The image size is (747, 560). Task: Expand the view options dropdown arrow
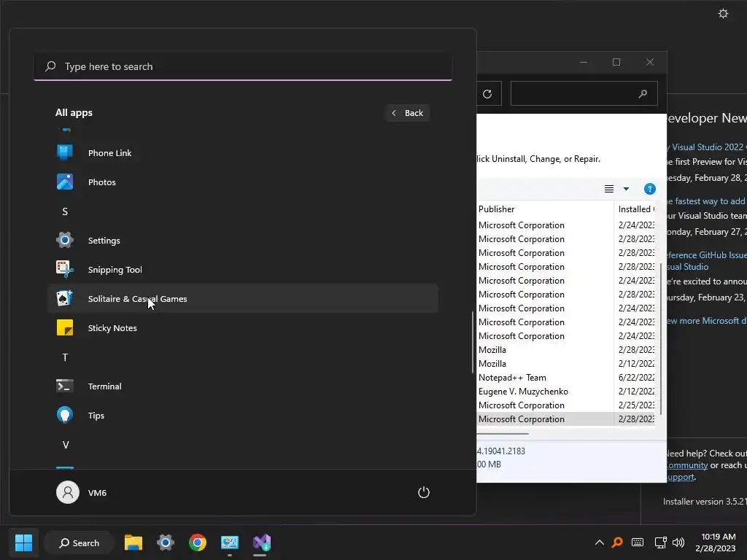tap(626, 189)
